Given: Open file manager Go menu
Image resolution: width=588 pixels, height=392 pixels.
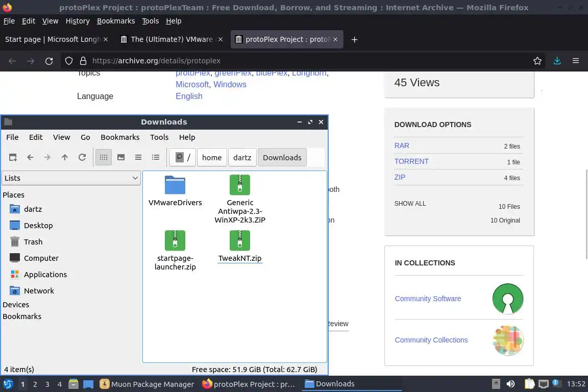Looking at the screenshot, I should tap(86, 137).
